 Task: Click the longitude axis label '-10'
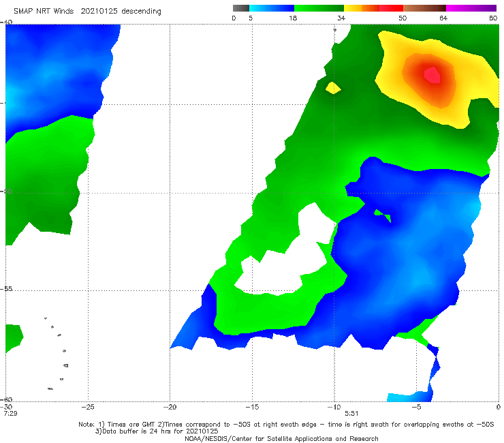pos(334,407)
